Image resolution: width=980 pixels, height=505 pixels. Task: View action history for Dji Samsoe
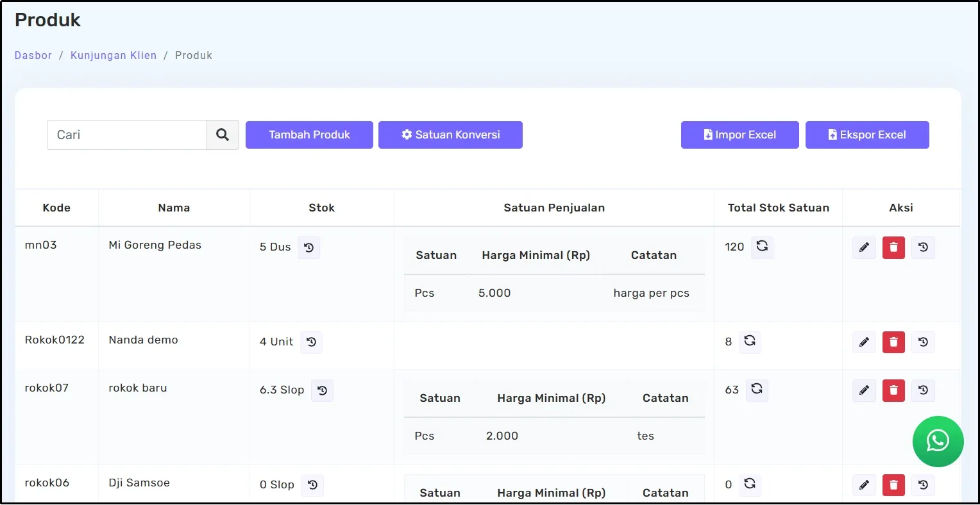pos(924,485)
